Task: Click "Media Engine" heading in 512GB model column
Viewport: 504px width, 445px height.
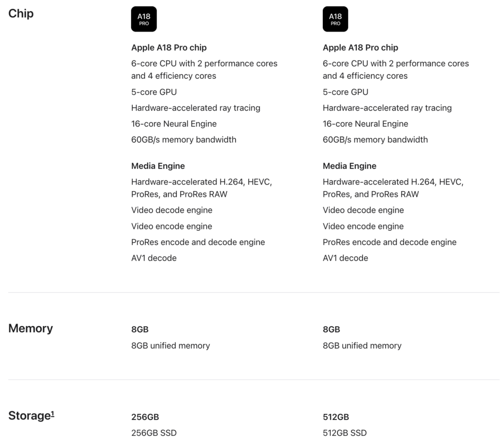Action: 349,166
